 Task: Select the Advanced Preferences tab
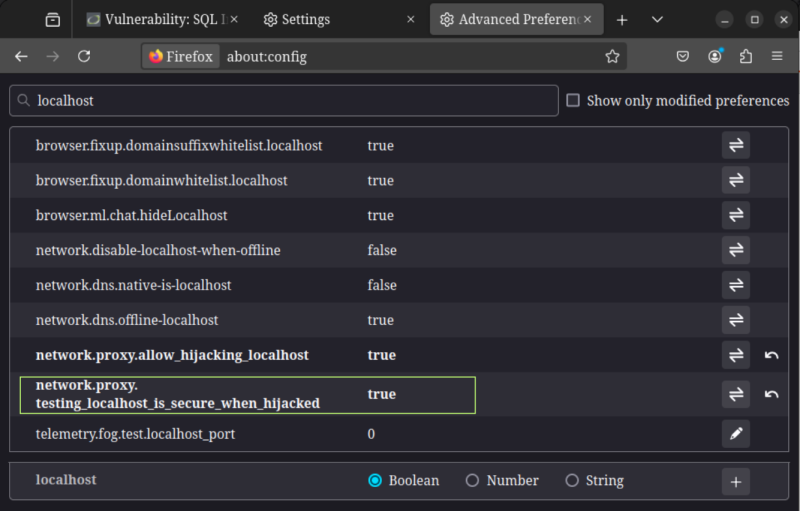(x=516, y=19)
